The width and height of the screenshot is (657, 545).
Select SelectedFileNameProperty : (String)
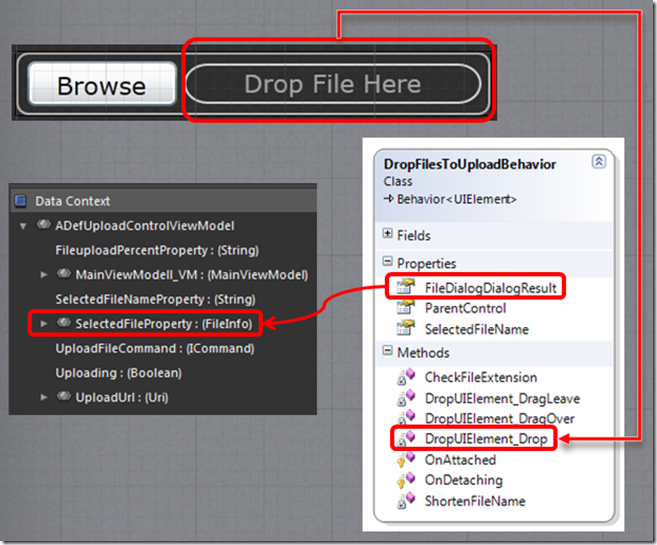[x=155, y=300]
